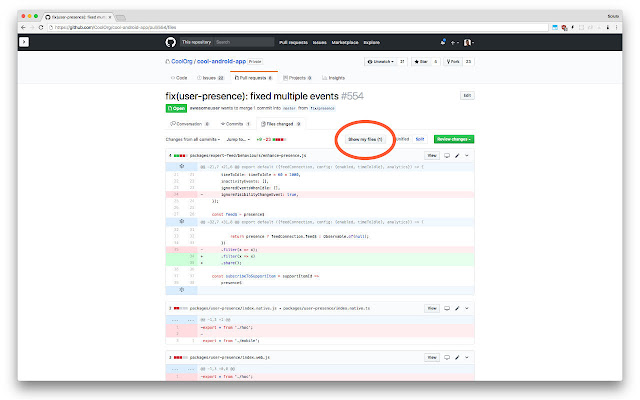Switch to the Commits tab
The width and height of the screenshot is (640, 400).
tap(235, 124)
